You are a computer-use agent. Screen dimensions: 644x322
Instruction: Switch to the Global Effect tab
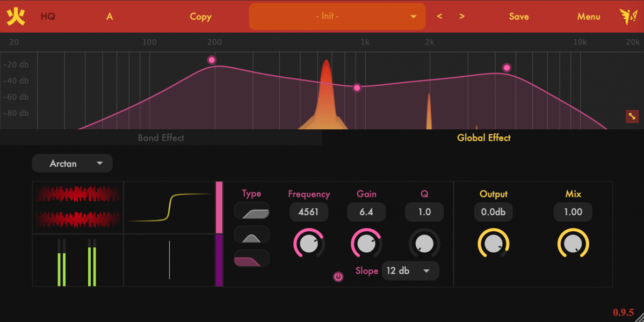(x=483, y=138)
